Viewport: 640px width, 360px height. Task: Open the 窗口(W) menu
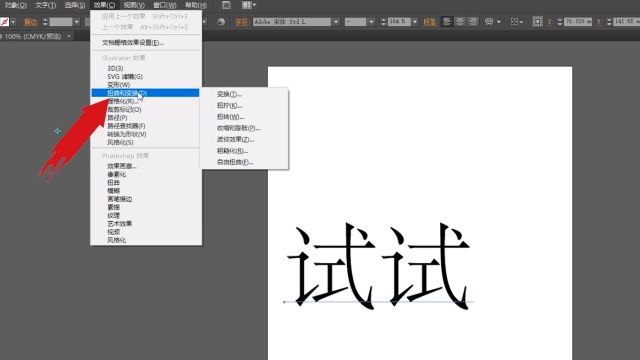164,5
